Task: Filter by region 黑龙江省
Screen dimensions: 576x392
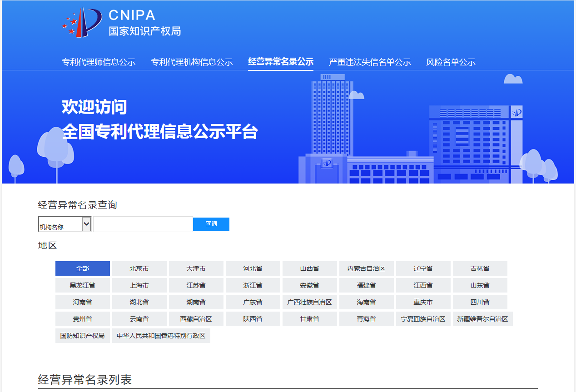Action: (x=83, y=285)
